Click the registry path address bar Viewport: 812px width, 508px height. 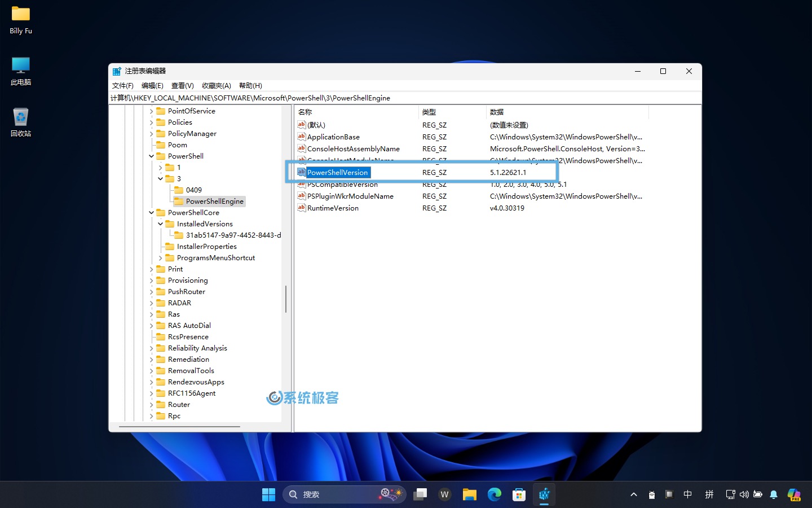point(405,98)
